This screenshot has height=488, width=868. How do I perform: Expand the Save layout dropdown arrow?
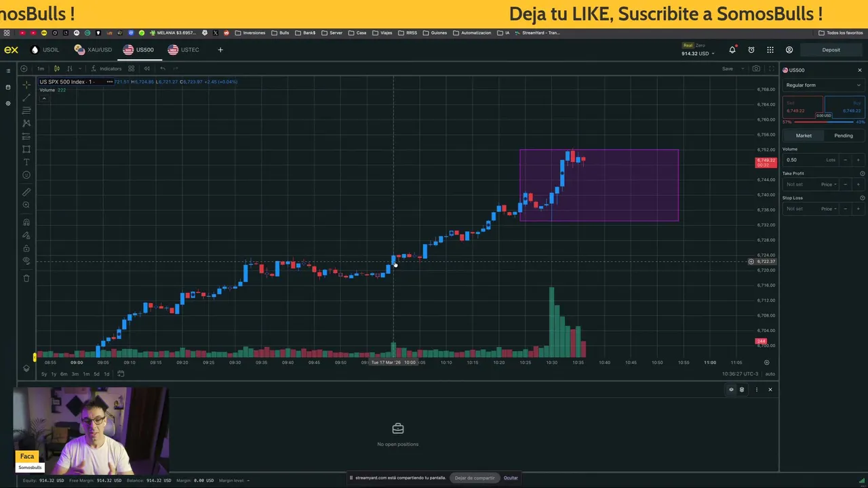click(743, 68)
